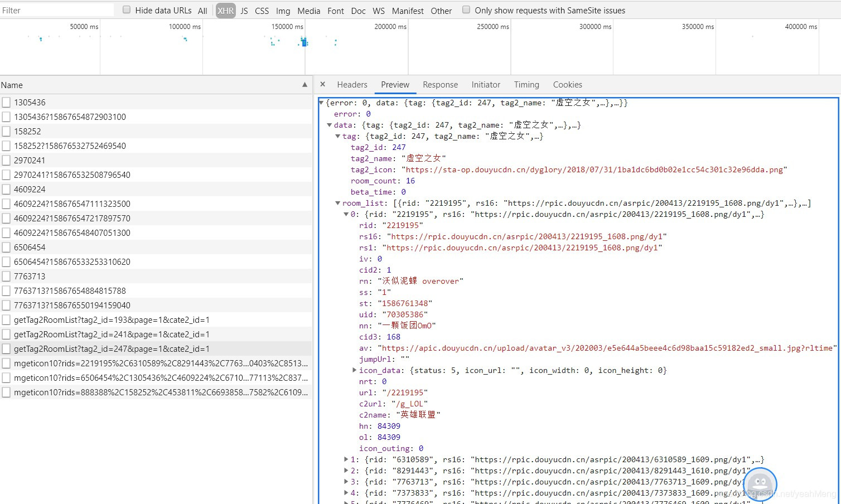Expand room_list item 3 rid 7763713
This screenshot has height=504, width=841.
click(x=346, y=482)
